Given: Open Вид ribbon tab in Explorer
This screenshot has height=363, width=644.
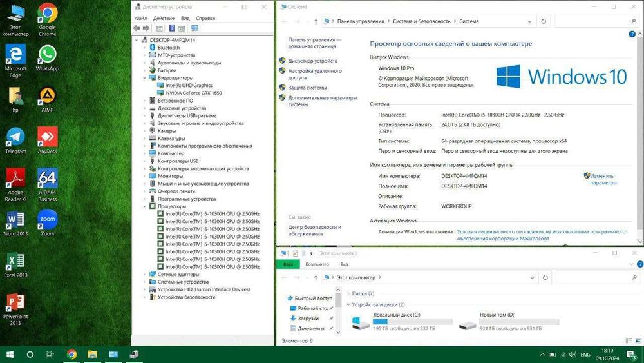Looking at the screenshot, I should [x=344, y=264].
